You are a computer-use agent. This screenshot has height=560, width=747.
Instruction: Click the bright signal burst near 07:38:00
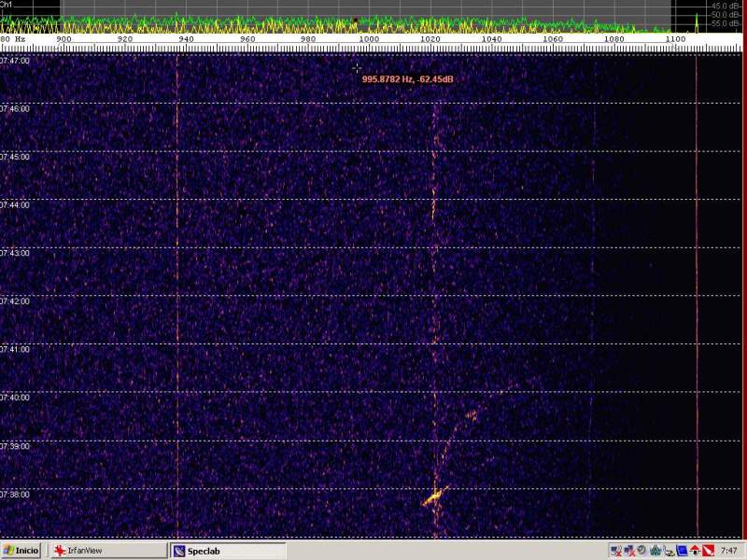433,497
